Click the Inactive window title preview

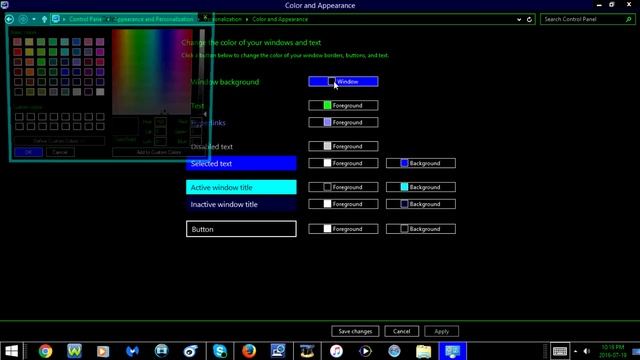241,204
